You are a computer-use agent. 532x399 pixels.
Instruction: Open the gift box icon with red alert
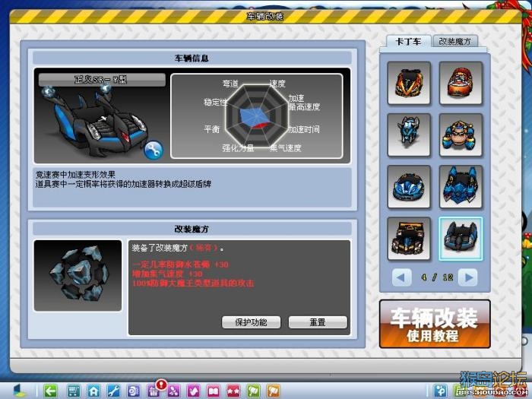(x=154, y=390)
